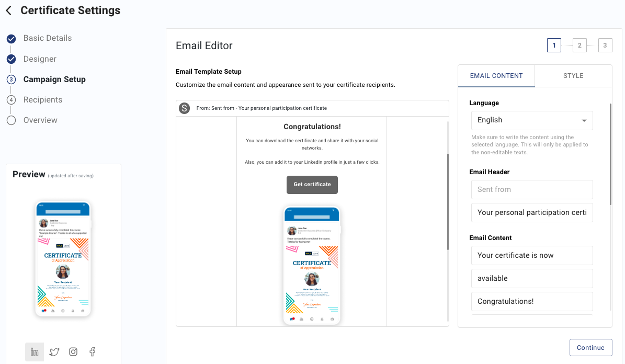Viewport: 625px width, 364px height.
Task: Click the Continue button
Action: [590, 348]
